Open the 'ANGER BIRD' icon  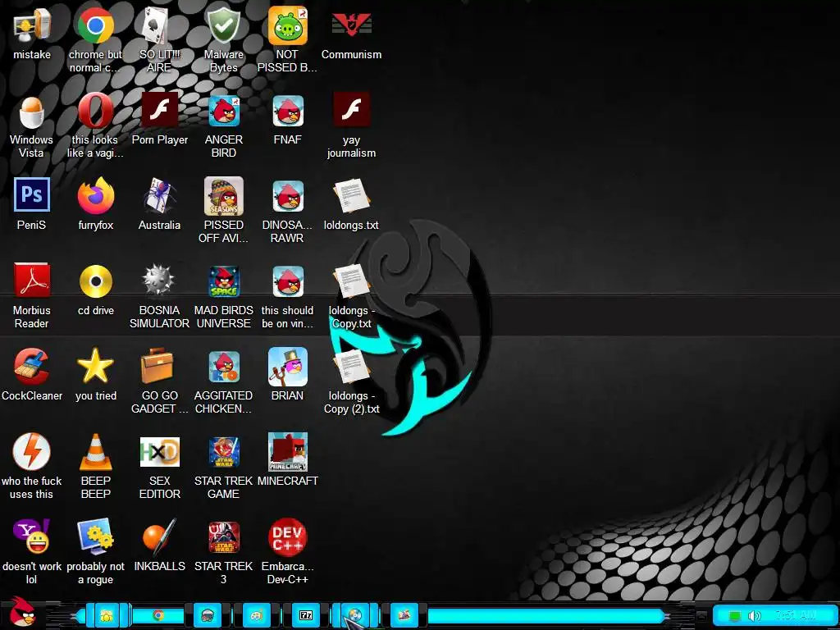[x=223, y=111]
